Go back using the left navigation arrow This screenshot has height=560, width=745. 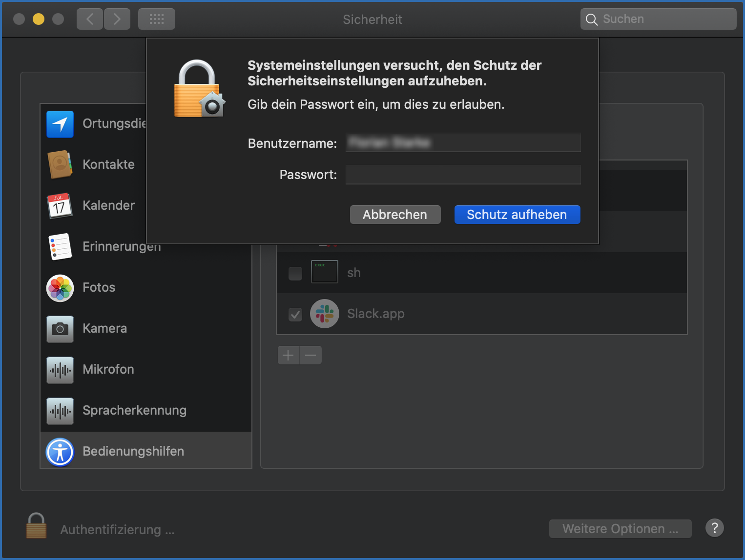point(89,19)
